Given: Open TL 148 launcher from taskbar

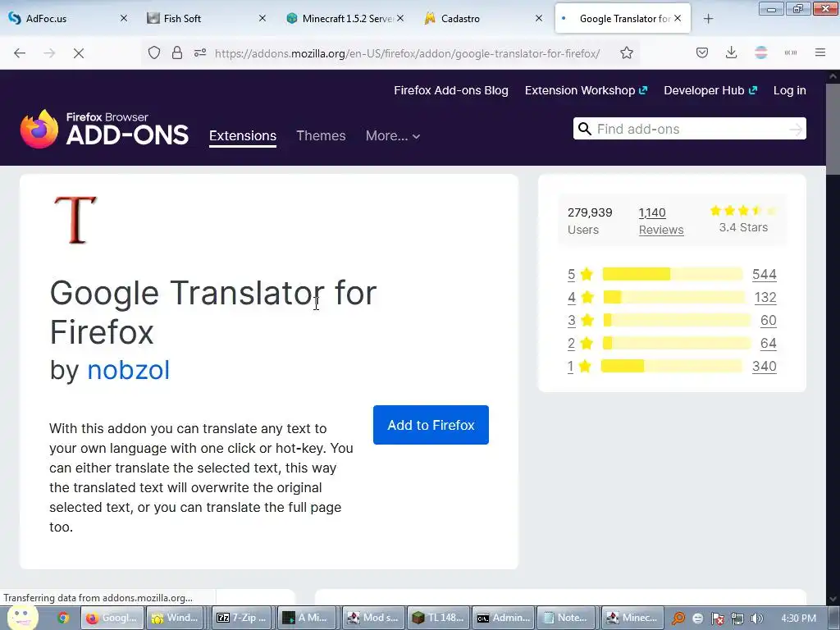Looking at the screenshot, I should point(438,618).
